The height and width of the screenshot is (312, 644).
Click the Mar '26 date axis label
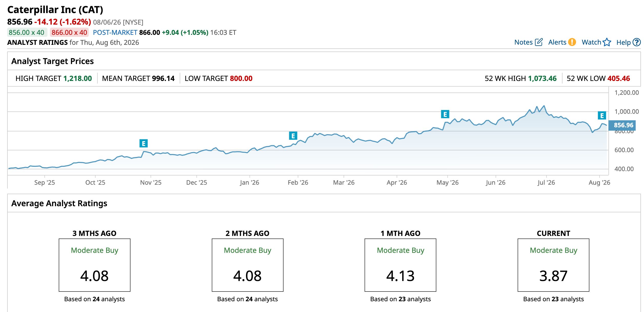344,183
